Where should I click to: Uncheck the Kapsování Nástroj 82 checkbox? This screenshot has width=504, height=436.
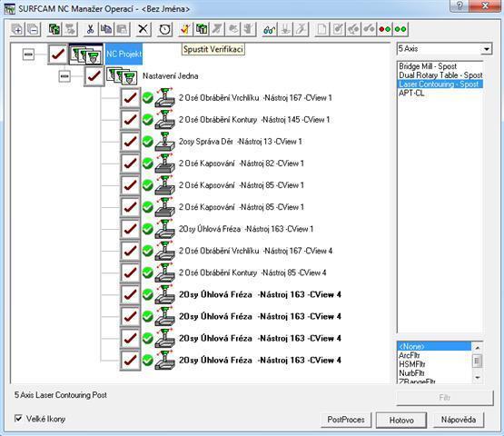pyautogui.click(x=130, y=163)
